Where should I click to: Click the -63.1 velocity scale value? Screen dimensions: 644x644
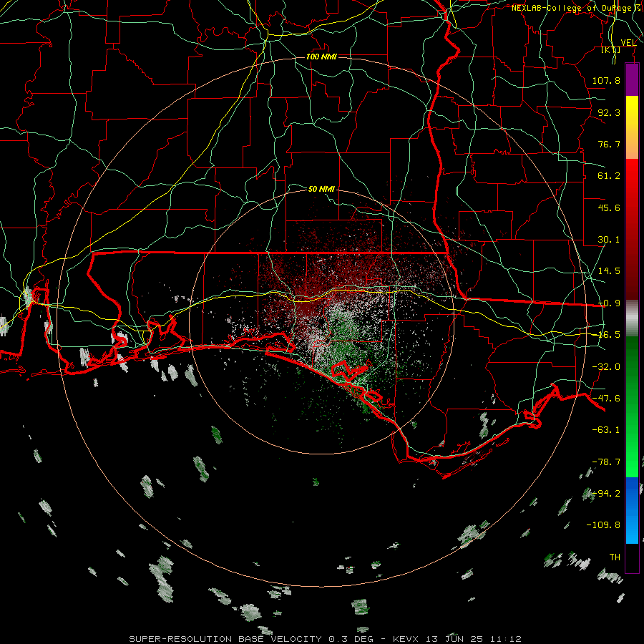coord(606,430)
